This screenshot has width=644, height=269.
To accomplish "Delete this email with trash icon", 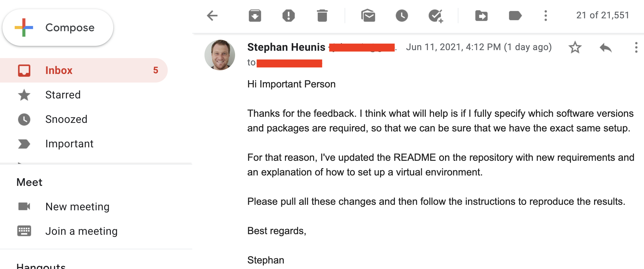I will pyautogui.click(x=322, y=16).
